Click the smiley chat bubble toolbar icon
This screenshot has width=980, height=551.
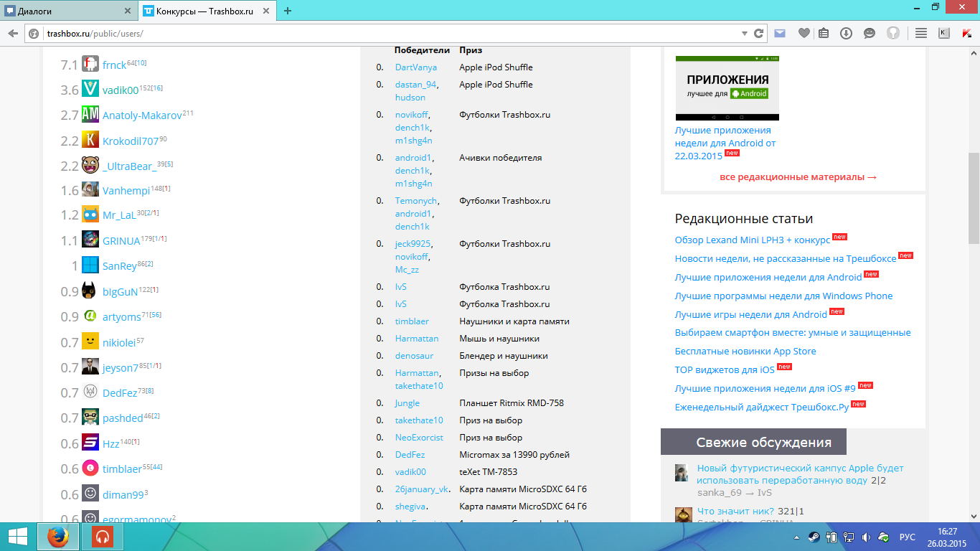870,33
